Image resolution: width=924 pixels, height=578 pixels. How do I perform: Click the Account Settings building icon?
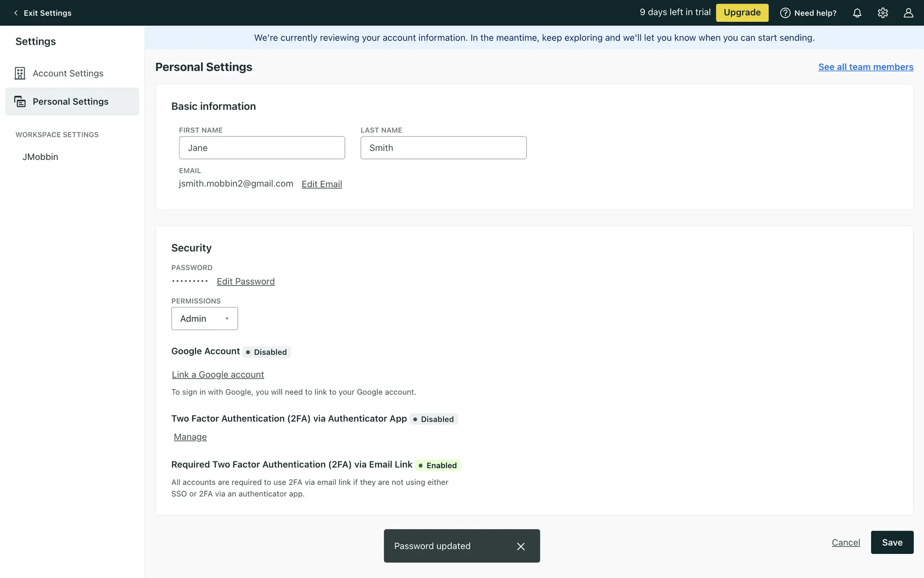coord(20,73)
